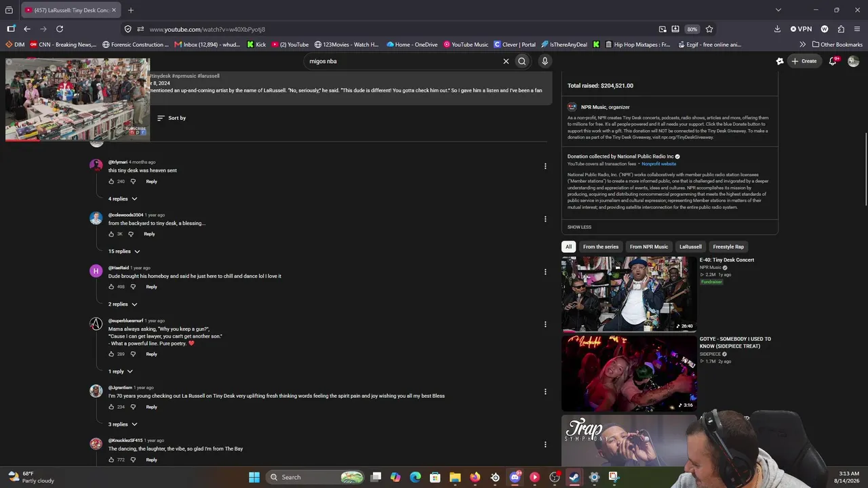The image size is (868, 488).
Task: Open the browser tab list dropdown
Action: [x=778, y=10]
